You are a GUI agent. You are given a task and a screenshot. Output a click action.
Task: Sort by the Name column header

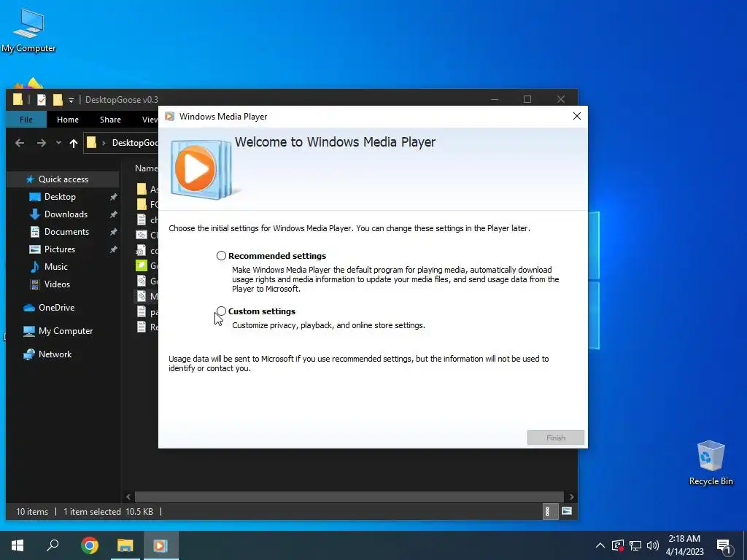[x=146, y=168]
